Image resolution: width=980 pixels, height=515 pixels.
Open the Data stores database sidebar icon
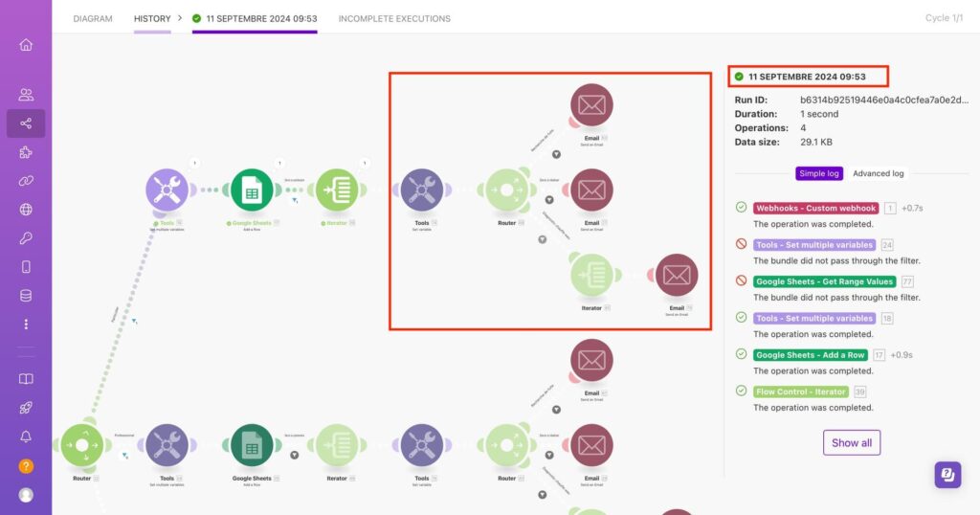click(x=26, y=296)
